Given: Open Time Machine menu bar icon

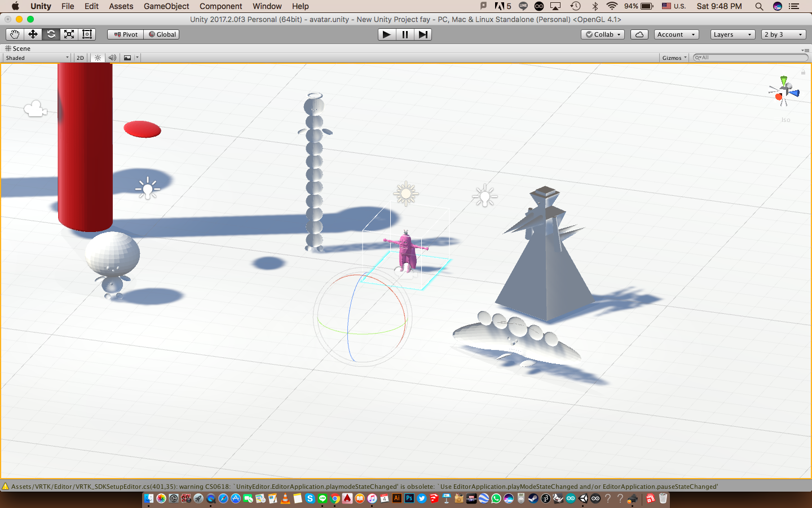Looking at the screenshot, I should click(x=575, y=6).
